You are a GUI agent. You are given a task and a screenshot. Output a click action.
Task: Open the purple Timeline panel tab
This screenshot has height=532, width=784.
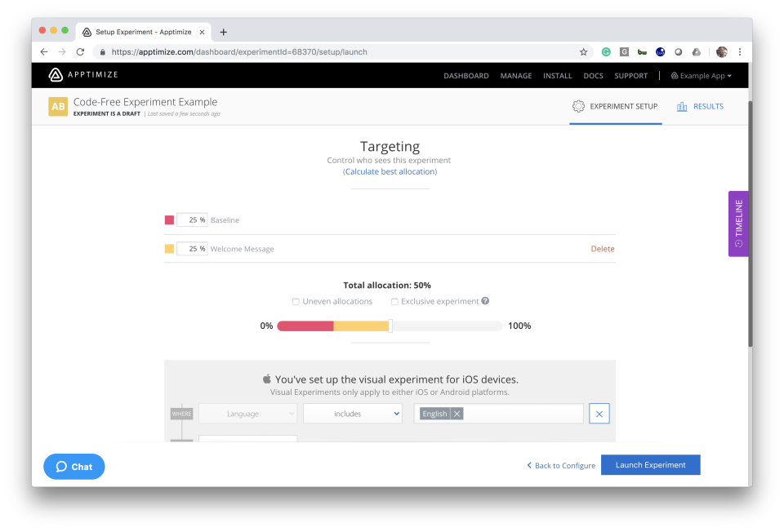pos(738,224)
